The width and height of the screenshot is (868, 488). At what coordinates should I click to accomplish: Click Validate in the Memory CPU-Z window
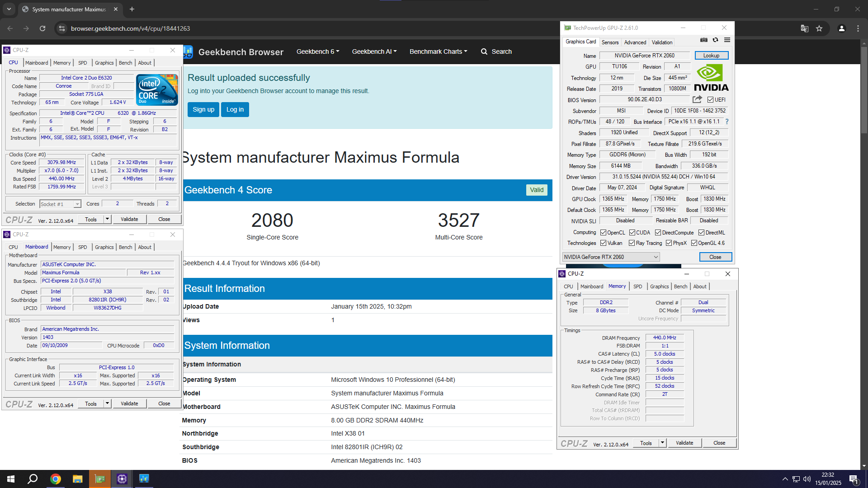tap(684, 443)
